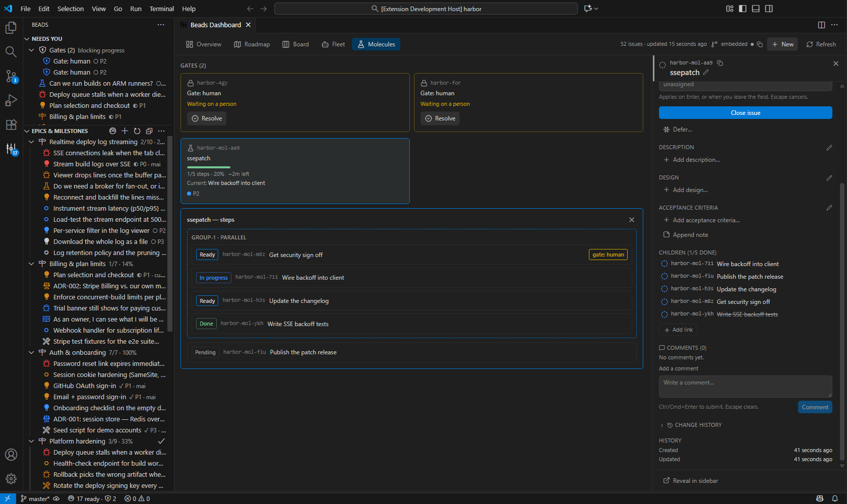The height and width of the screenshot is (504, 847).
Task: Open Beads sidebar more actions menu
Action: click(x=161, y=25)
